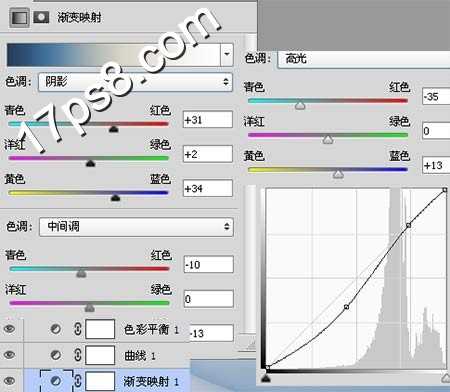Select the layer mask thumbnail of 色彩平衡 1
This screenshot has width=450, height=392.
[x=100, y=329]
